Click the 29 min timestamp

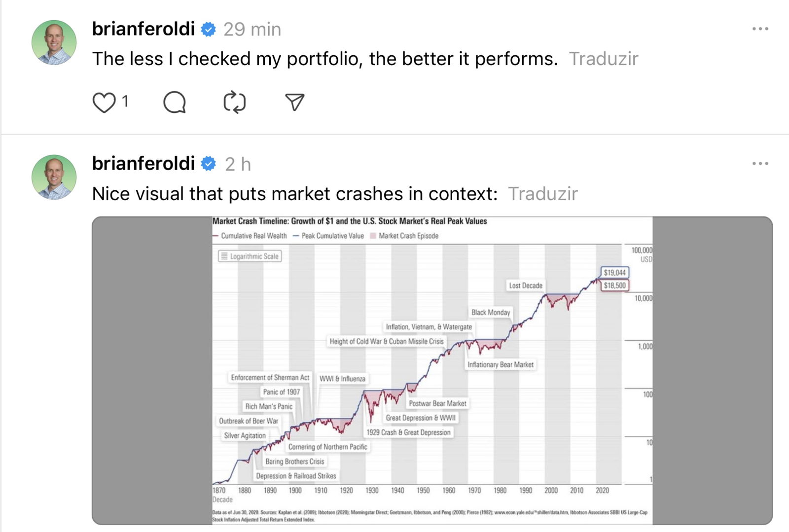coord(252,30)
